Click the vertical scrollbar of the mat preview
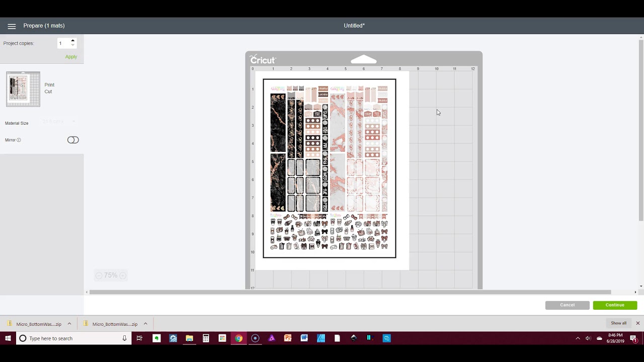This screenshot has width=644, height=362. [641, 130]
